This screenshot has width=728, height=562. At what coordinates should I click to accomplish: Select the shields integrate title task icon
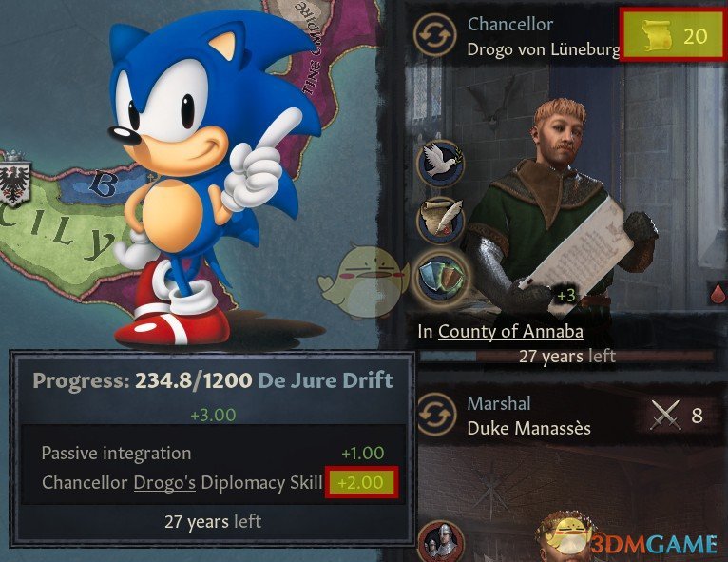(x=439, y=278)
